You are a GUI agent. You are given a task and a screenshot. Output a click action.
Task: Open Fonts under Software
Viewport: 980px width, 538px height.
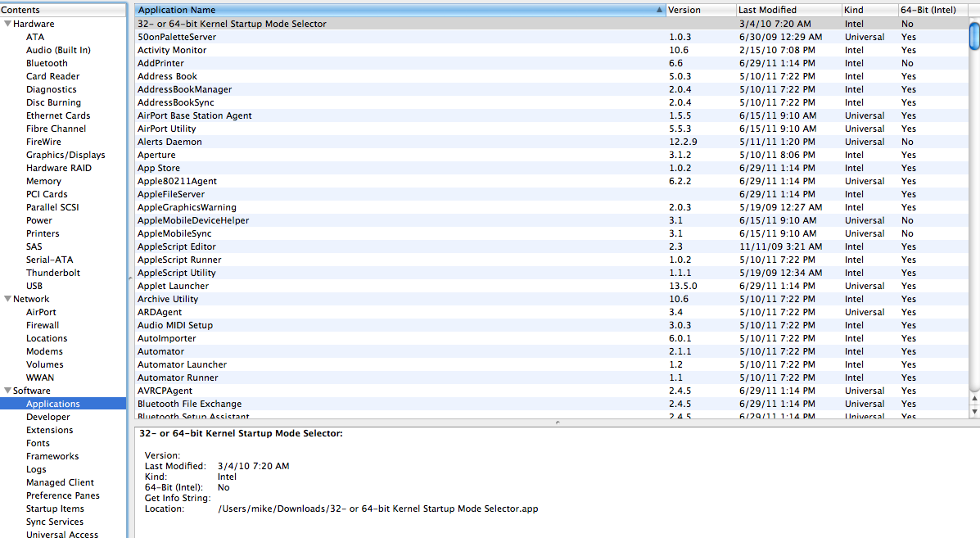point(38,444)
